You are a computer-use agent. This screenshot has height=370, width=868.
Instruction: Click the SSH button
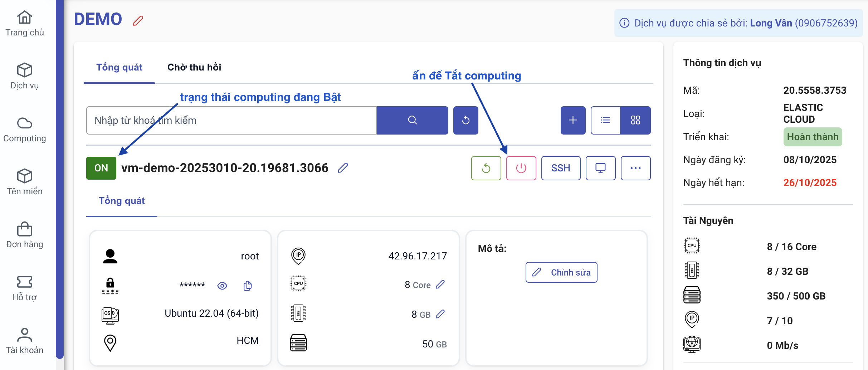(x=560, y=168)
